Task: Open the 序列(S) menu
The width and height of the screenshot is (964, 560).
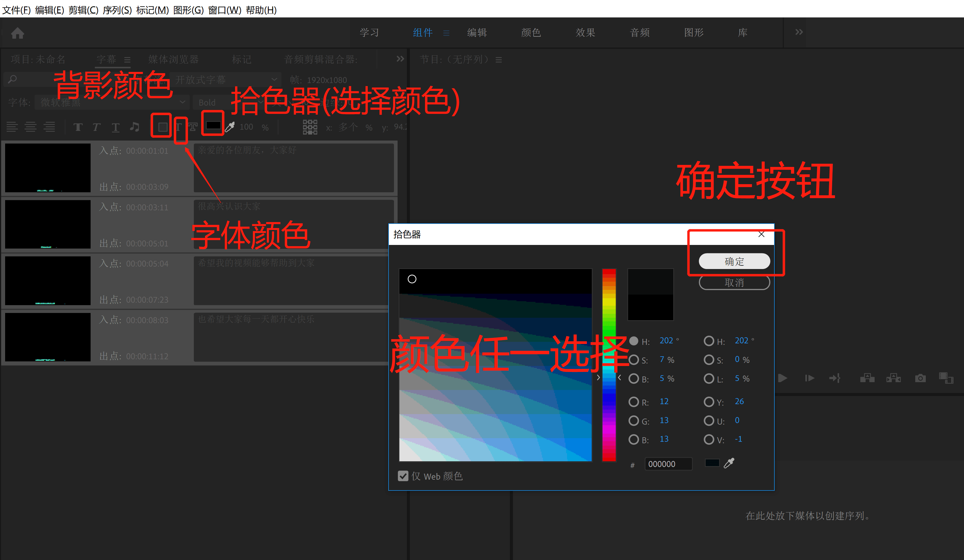Action: point(117,10)
